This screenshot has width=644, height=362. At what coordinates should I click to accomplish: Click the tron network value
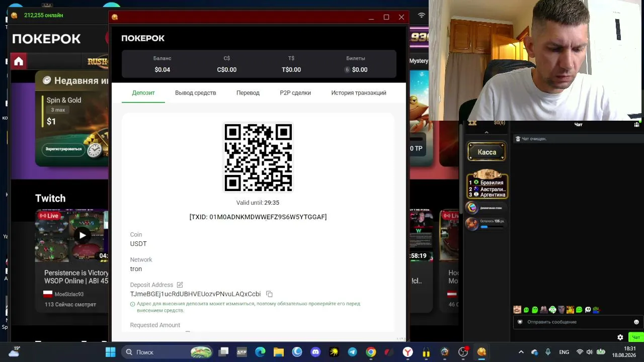136,269
